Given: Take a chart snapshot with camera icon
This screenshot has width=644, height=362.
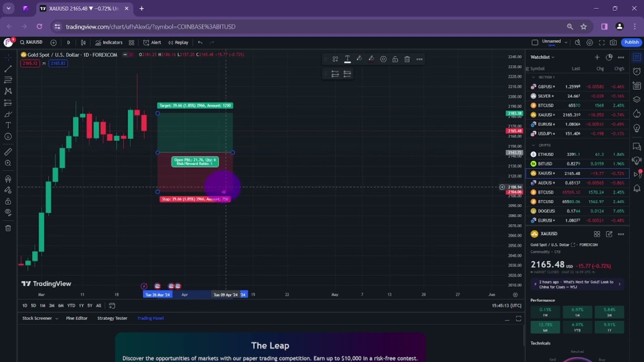Looking at the screenshot, I should pyautogui.click(x=613, y=43).
